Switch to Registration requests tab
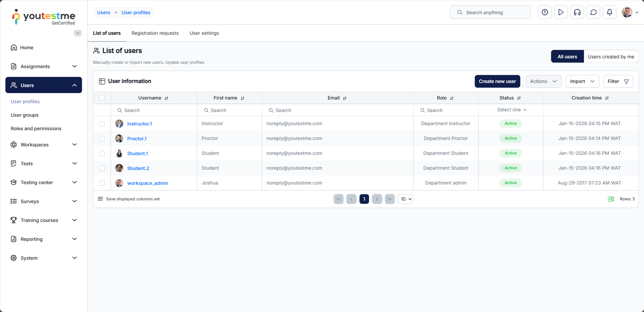Viewport: 644px width, 312px height. (x=155, y=33)
